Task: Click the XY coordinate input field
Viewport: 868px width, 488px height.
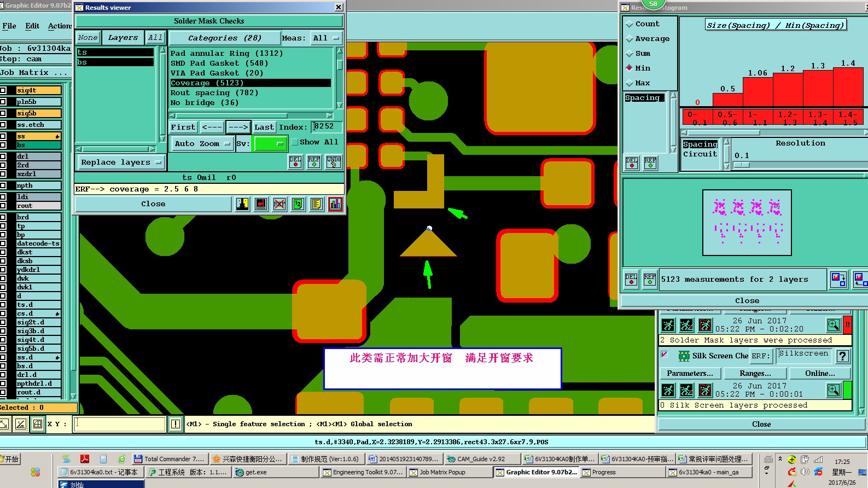Action: [120, 424]
